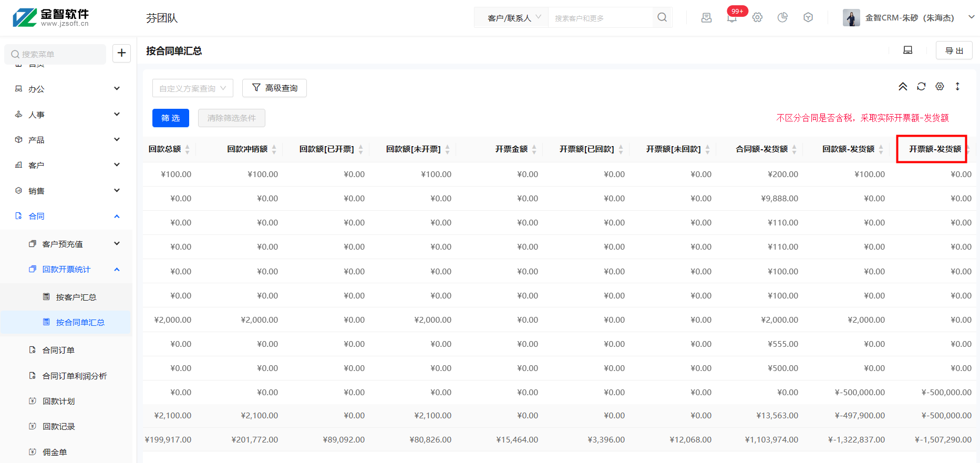Click the ¥555.00 cell
Viewport: 980px width, 463px height.
point(783,344)
